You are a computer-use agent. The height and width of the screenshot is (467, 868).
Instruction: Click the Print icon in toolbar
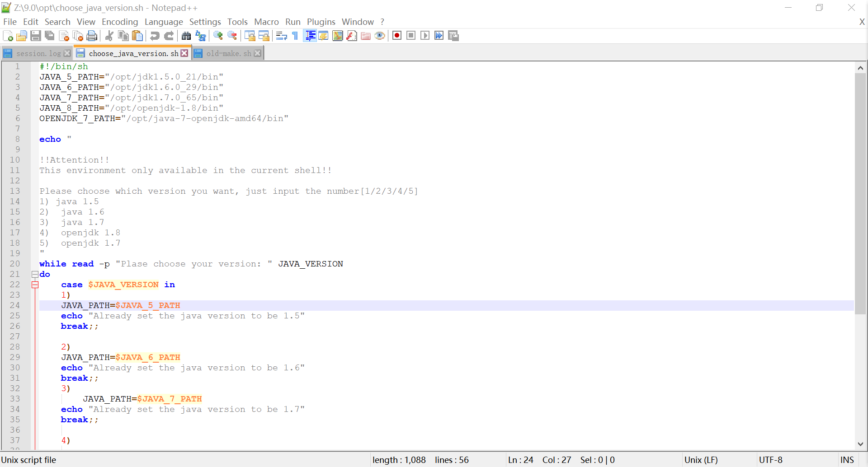(92, 36)
